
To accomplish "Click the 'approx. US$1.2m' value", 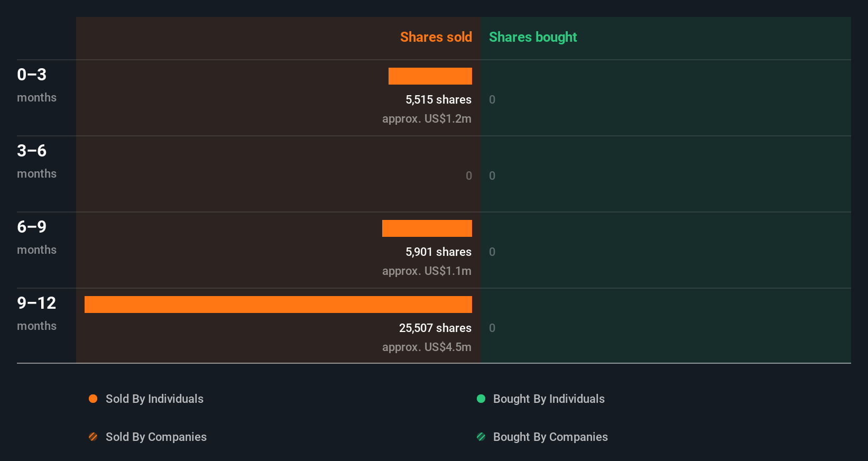I will point(427,118).
